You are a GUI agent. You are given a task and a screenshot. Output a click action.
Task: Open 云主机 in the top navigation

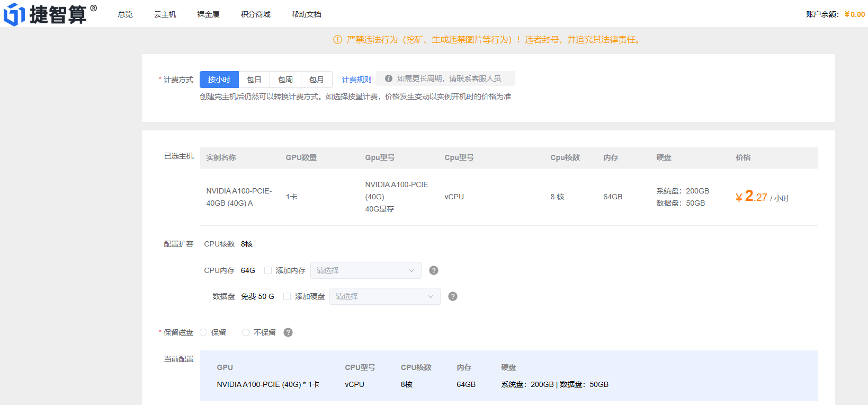pyautogui.click(x=165, y=14)
